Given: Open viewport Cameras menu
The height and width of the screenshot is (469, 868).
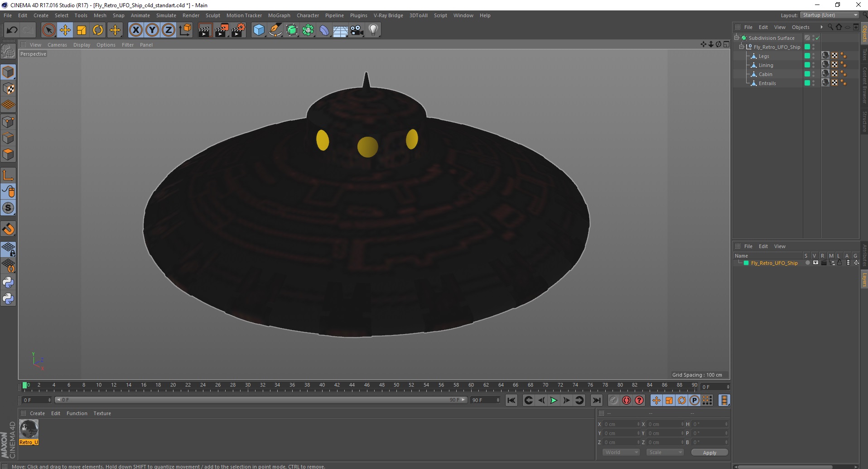Looking at the screenshot, I should click(x=57, y=45).
